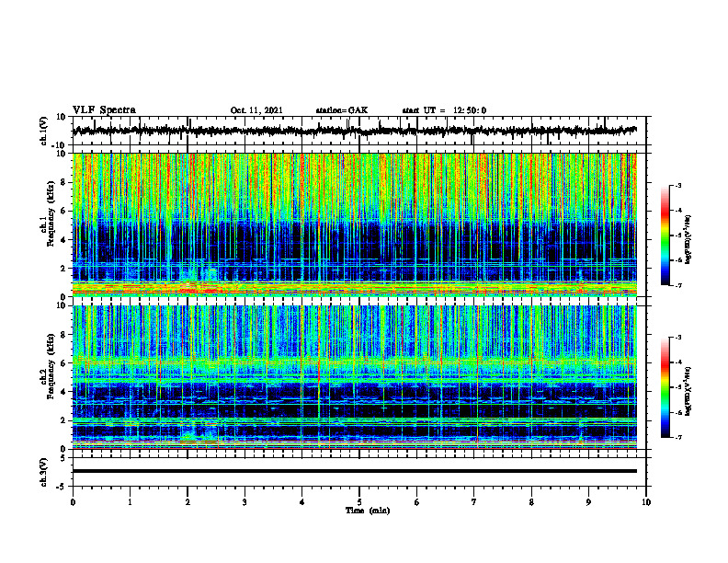
Task: Click the "8" kHz tick on ch.1 frequency axis
Action: coord(63,182)
